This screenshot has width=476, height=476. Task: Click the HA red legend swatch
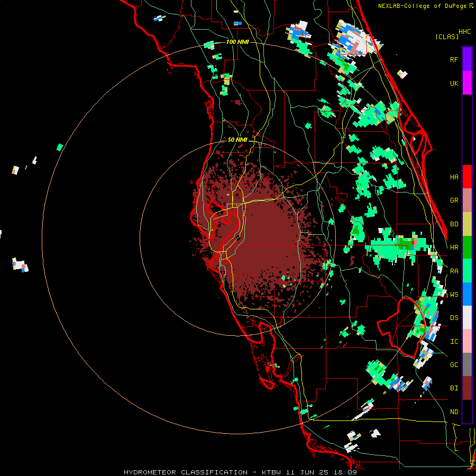tap(467, 177)
